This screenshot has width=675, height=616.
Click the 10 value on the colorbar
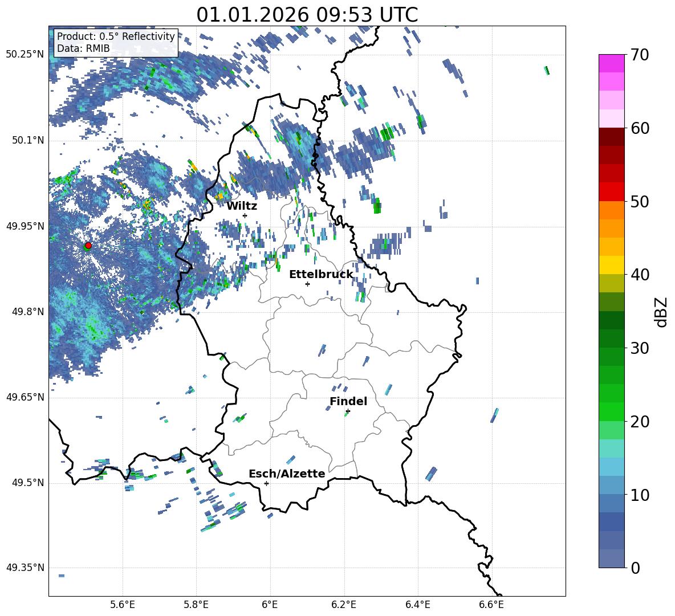pyautogui.click(x=639, y=495)
